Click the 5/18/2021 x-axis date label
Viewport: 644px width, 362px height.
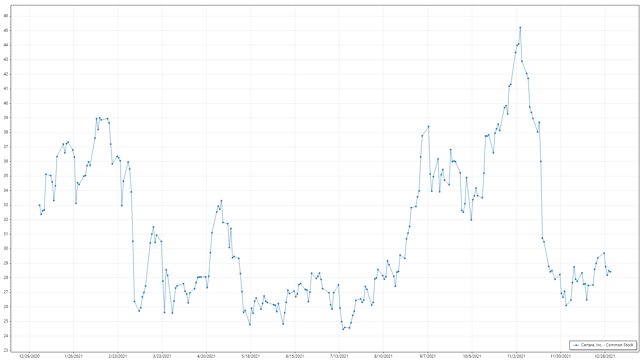pyautogui.click(x=251, y=356)
